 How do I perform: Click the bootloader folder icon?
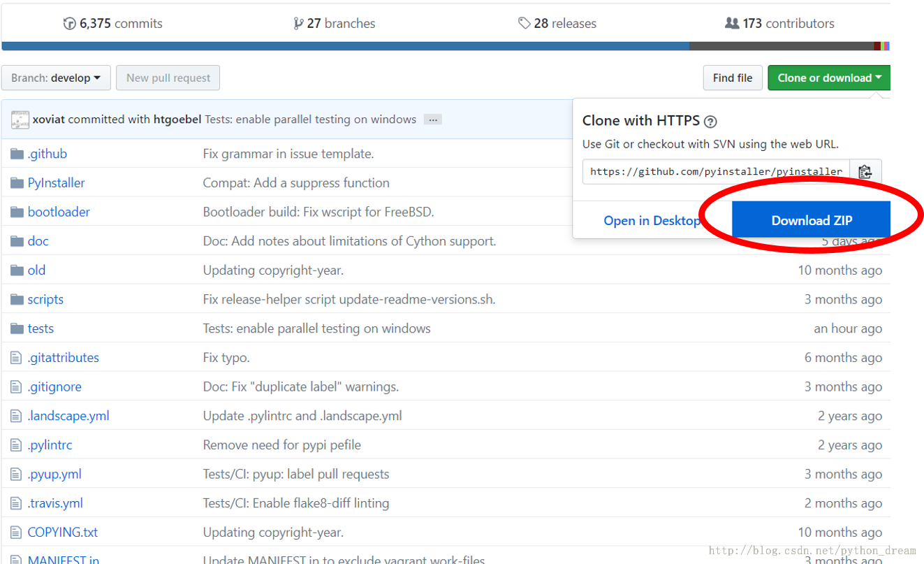click(17, 212)
